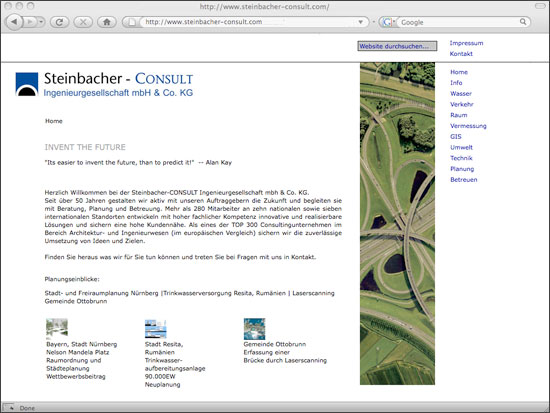Click Trinkwasserversorgung Resita, Rumänien text

(x=224, y=293)
